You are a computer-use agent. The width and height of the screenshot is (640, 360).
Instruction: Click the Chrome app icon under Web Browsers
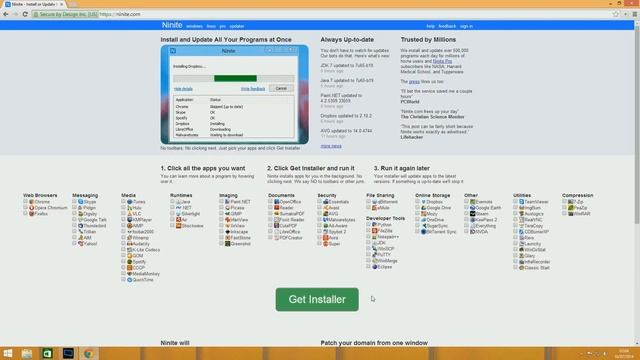point(31,202)
